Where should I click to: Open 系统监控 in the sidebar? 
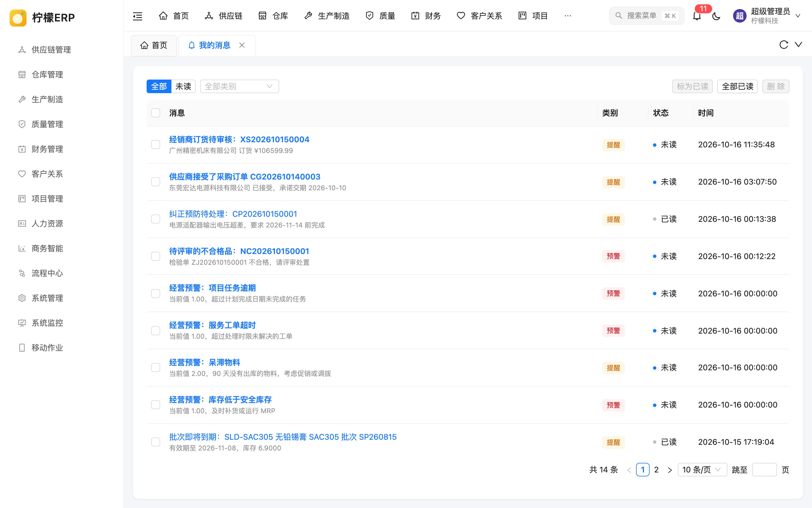pos(62,323)
